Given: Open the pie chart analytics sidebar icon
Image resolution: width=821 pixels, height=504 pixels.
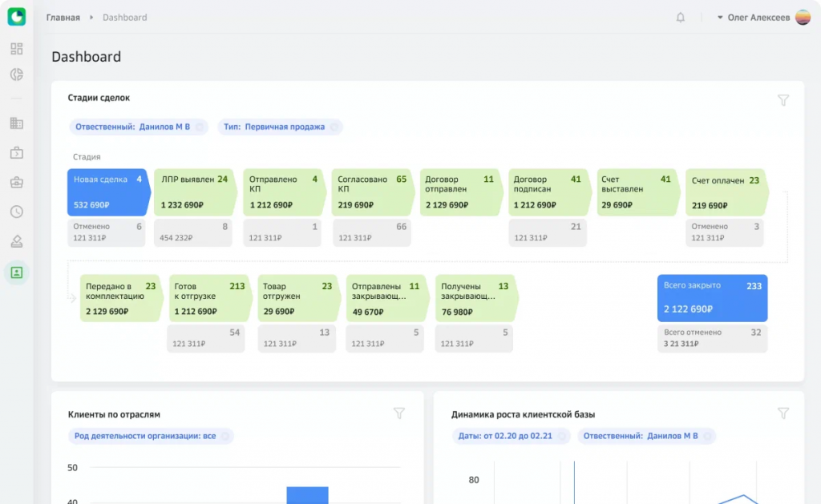Looking at the screenshot, I should click(x=17, y=75).
